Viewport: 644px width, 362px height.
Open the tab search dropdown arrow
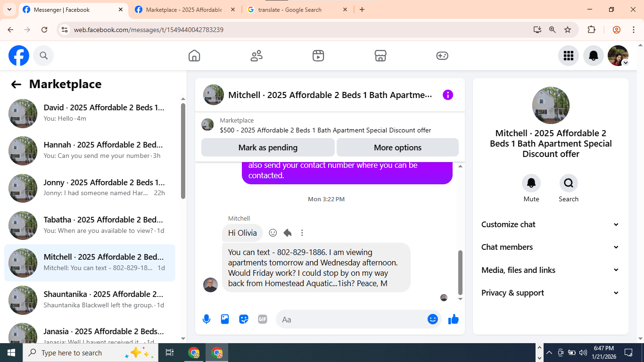tap(9, 9)
